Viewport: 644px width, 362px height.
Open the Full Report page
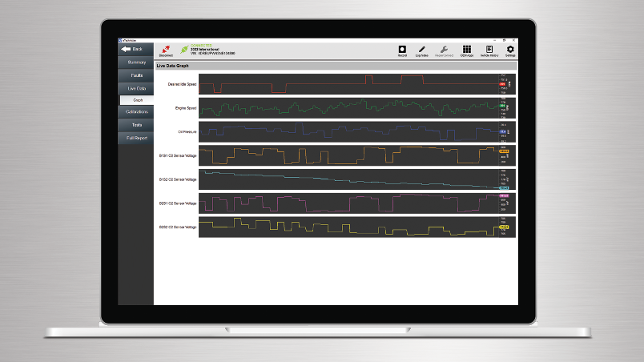(x=135, y=138)
